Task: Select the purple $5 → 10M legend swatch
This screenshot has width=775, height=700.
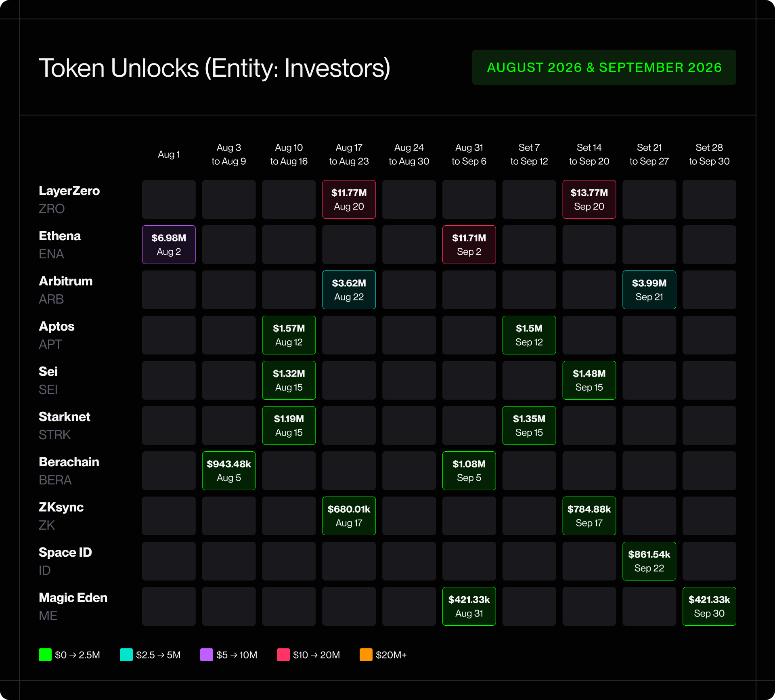Action: [x=207, y=654]
